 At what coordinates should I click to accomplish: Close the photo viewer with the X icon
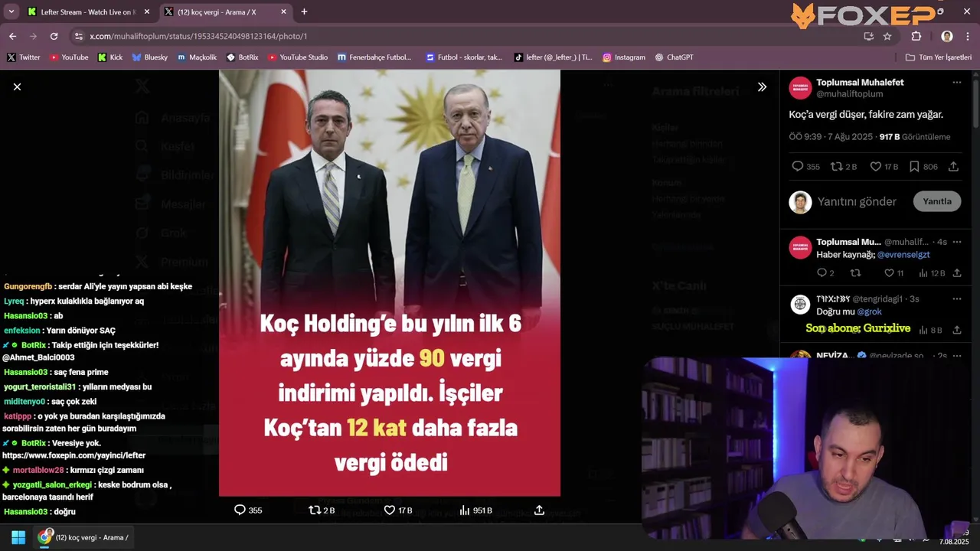[x=17, y=87]
